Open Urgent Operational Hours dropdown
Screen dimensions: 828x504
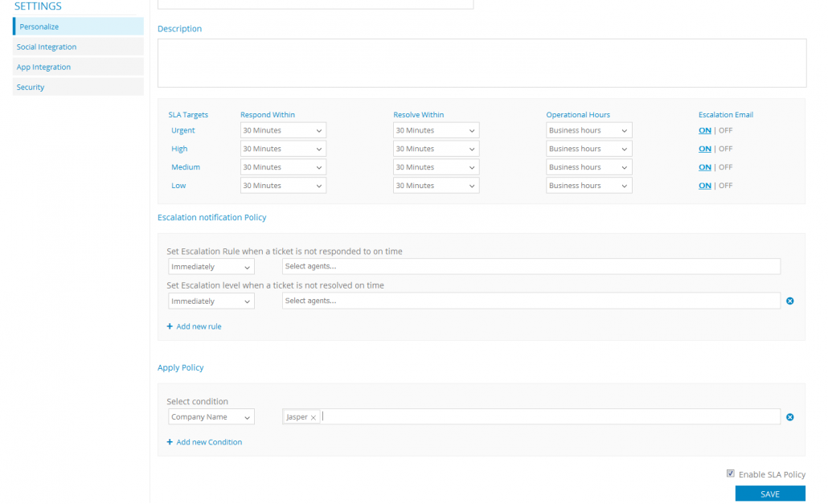(588, 130)
